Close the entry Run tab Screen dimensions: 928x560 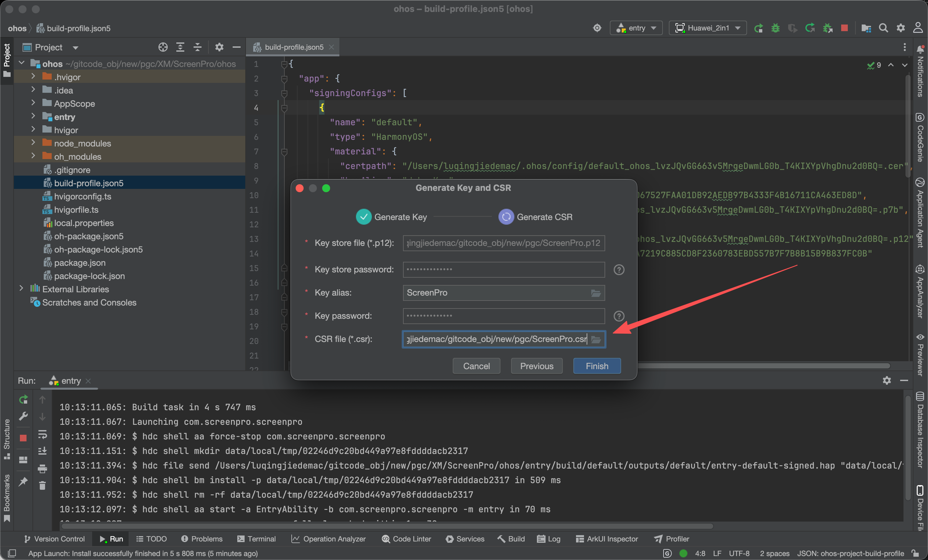click(x=88, y=381)
